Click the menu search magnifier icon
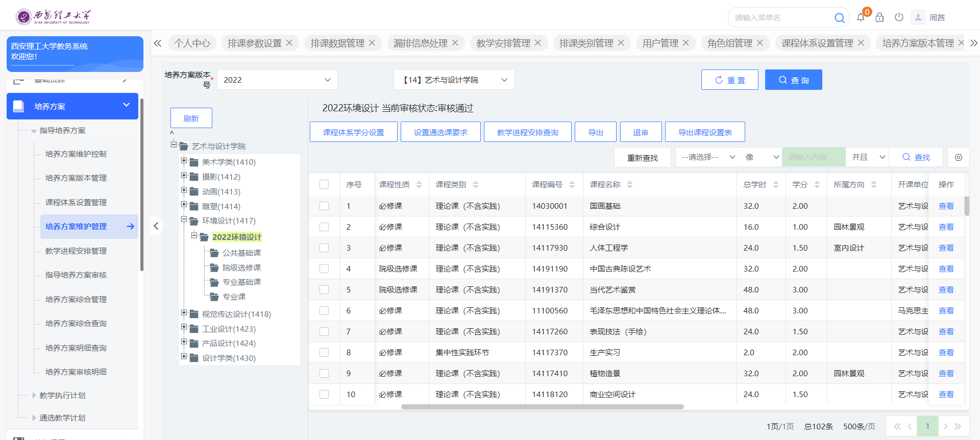This screenshot has width=980, height=440. pyautogui.click(x=839, y=18)
